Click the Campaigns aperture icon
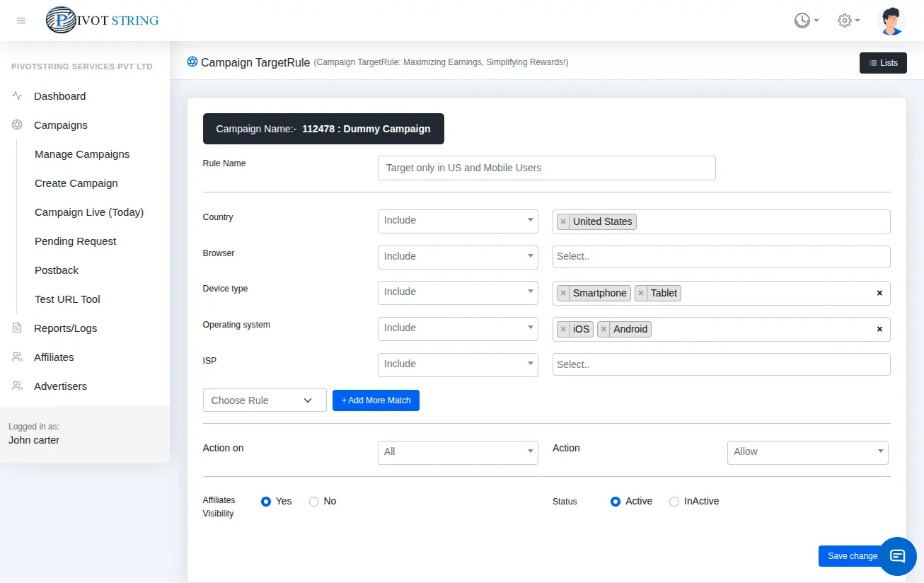 click(x=17, y=125)
